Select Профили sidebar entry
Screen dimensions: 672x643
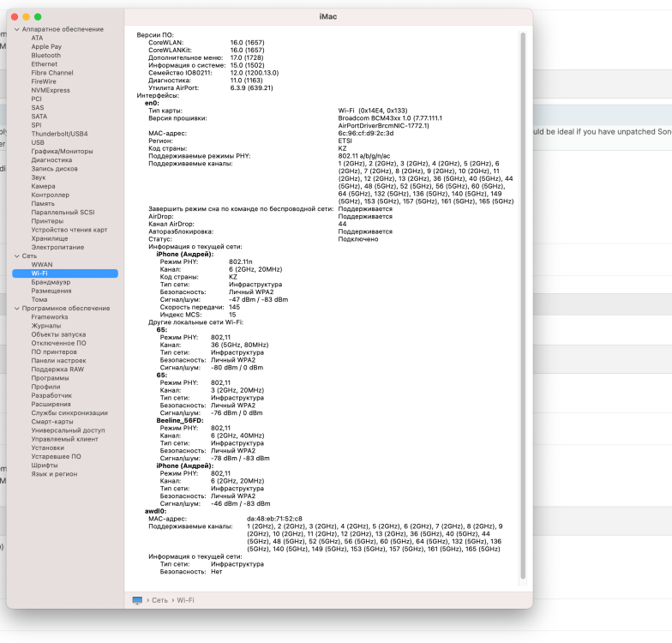coord(45,388)
